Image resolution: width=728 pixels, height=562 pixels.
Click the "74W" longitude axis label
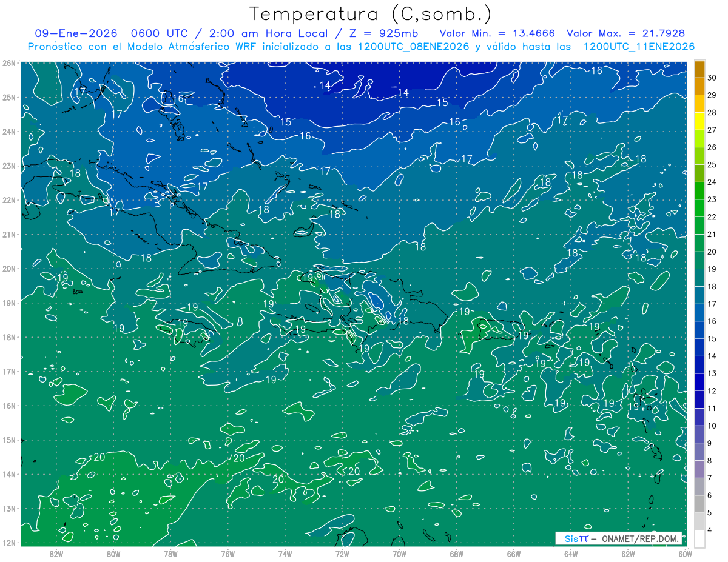coord(285,554)
